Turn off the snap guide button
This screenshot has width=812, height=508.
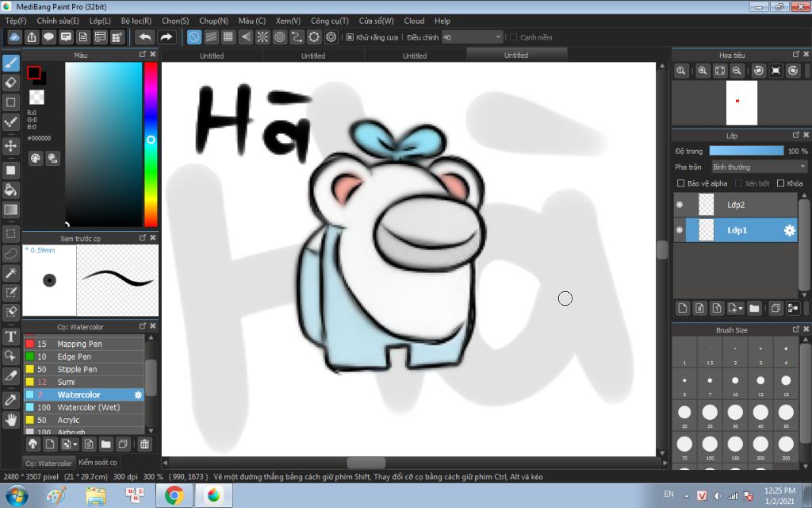click(x=194, y=37)
